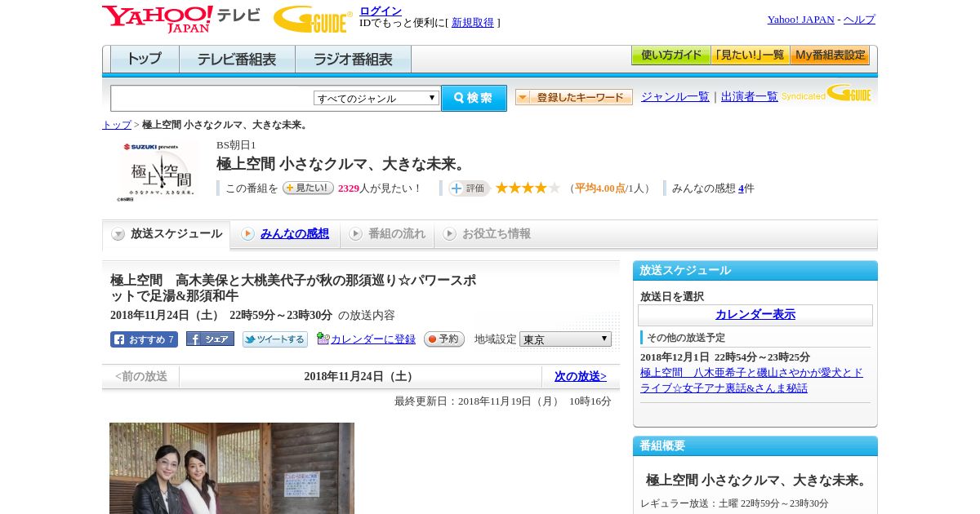Image resolution: width=980 pixels, height=514 pixels.
Task: Open the ヘルプ link
Action: pyautogui.click(x=859, y=19)
